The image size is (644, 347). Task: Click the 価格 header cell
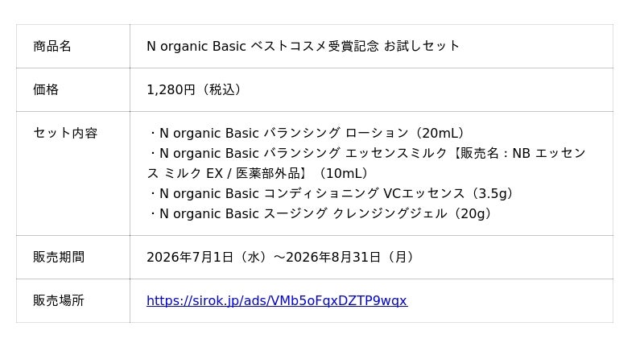point(73,89)
